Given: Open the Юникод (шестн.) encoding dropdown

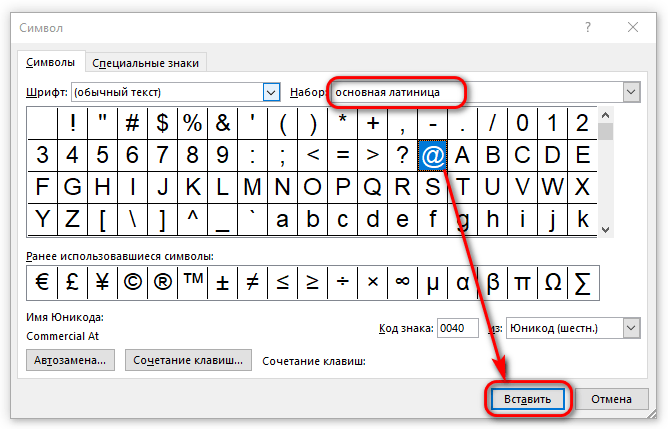Looking at the screenshot, I should pyautogui.click(x=631, y=328).
